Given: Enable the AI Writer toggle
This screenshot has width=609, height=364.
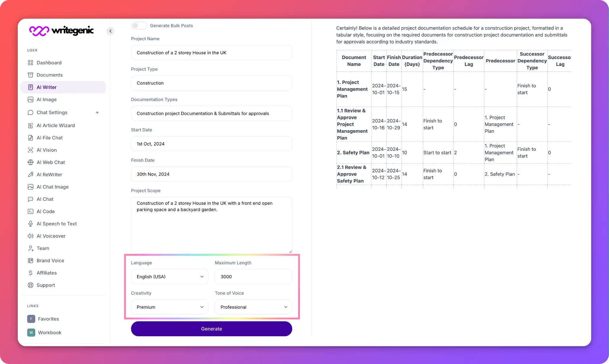Looking at the screenshot, I should coord(138,25).
